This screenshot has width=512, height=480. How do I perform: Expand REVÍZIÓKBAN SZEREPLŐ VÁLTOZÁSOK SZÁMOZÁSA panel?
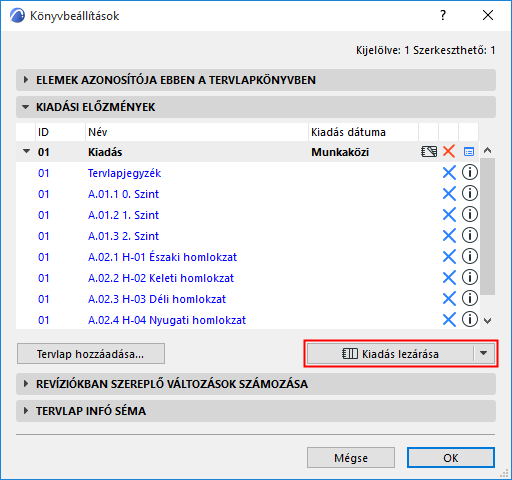coord(256,384)
